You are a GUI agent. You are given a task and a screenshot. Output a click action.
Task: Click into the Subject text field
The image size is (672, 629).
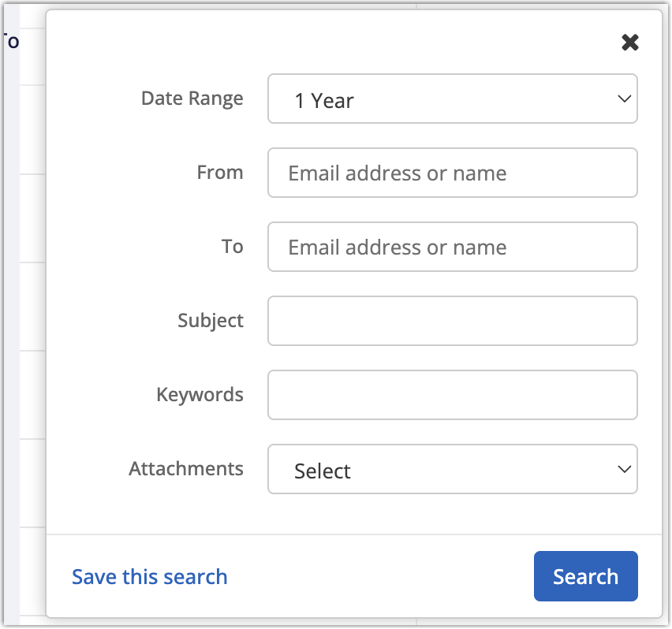[452, 321]
